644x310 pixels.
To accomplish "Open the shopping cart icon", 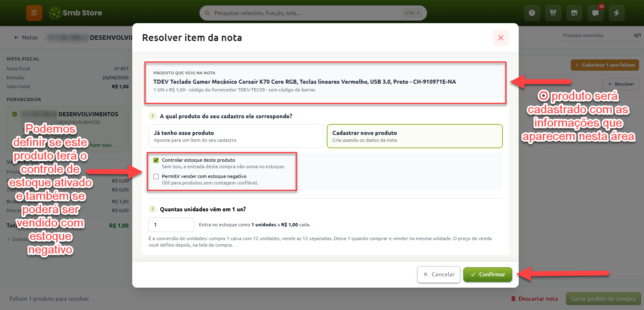I will (x=553, y=13).
